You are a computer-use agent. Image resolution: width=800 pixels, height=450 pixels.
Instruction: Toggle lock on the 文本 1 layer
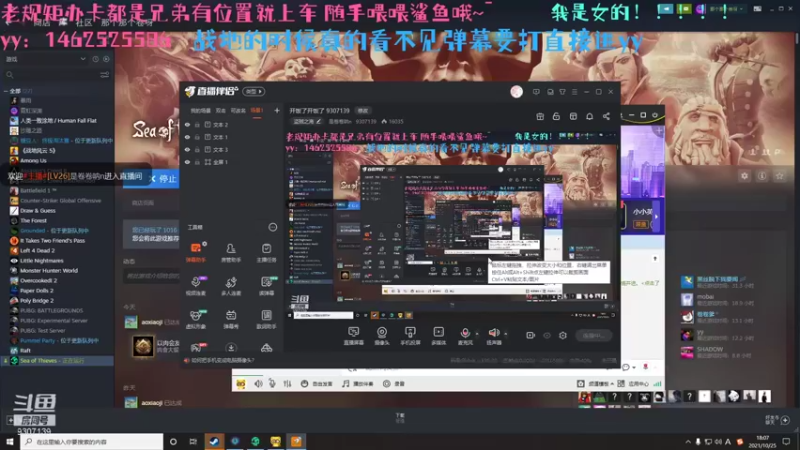[197, 137]
